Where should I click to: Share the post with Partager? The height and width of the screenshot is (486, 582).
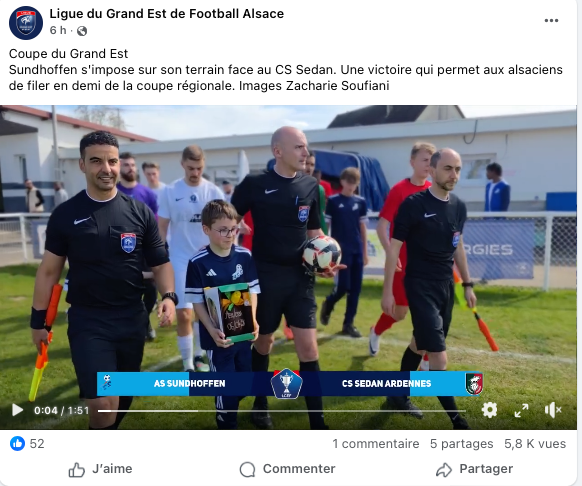pos(474,469)
